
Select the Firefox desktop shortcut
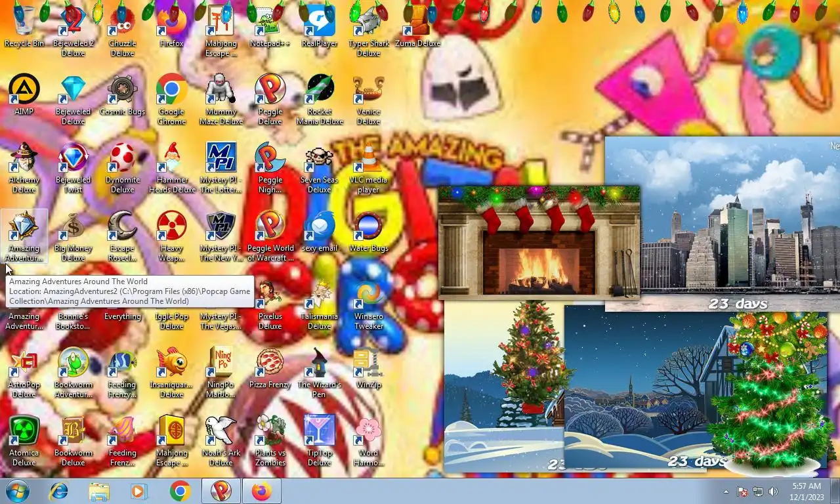point(172,27)
